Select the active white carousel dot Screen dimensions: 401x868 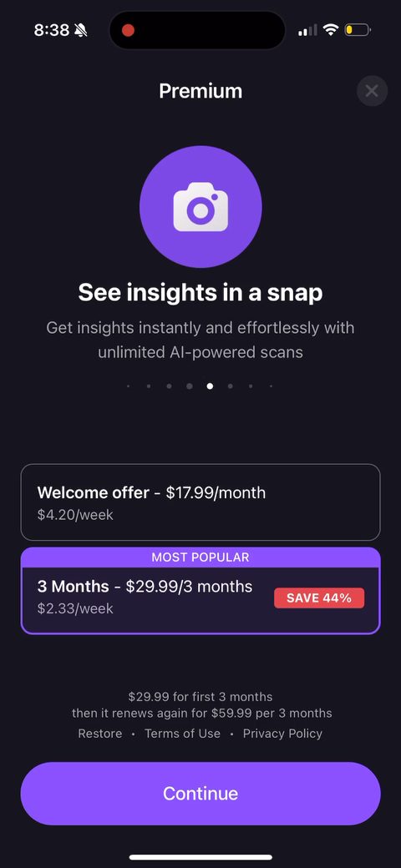[x=210, y=386]
